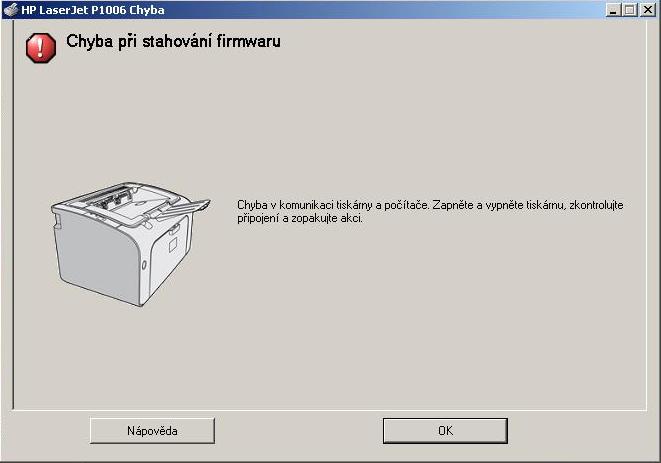Click the HP LaserJet printer illustration
The width and height of the screenshot is (661, 463).
[130, 244]
